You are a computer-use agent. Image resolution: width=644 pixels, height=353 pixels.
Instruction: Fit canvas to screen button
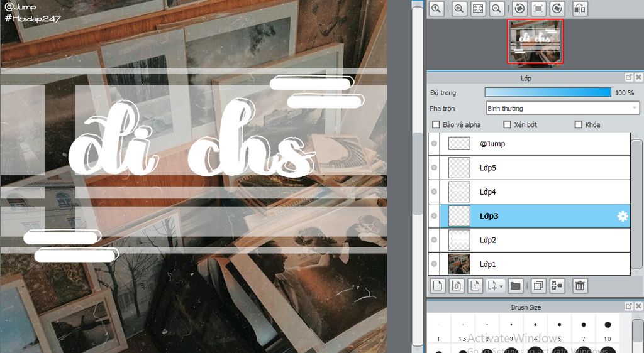(x=478, y=8)
